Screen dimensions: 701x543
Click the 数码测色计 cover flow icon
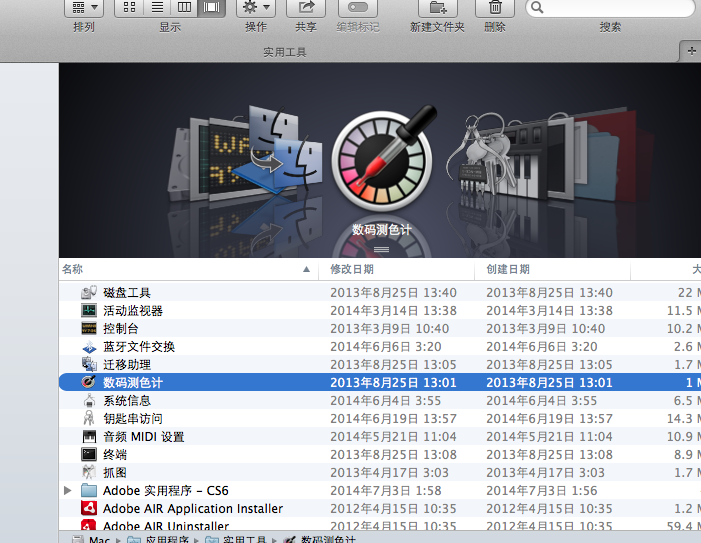(382, 161)
